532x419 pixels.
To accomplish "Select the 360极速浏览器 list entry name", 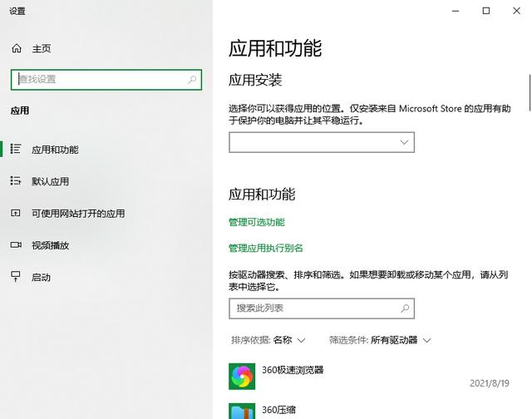I will tap(293, 370).
